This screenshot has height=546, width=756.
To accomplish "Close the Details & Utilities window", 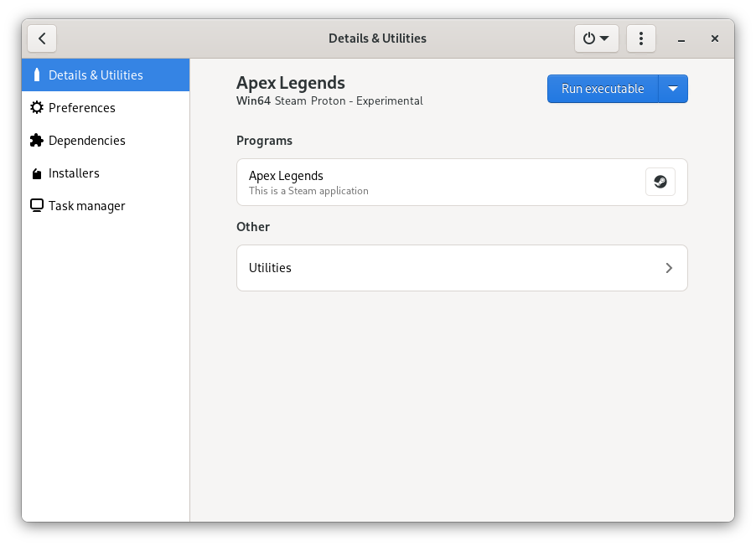I will [x=715, y=39].
